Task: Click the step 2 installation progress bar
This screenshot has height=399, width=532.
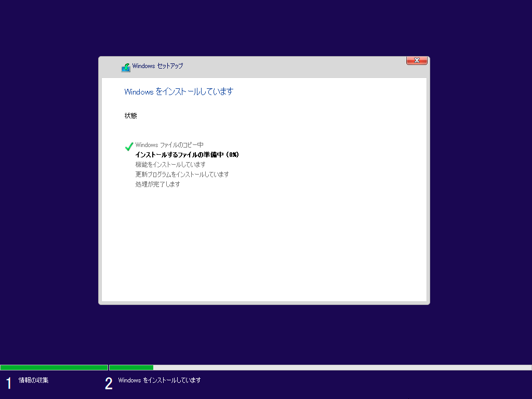Action: [320, 367]
